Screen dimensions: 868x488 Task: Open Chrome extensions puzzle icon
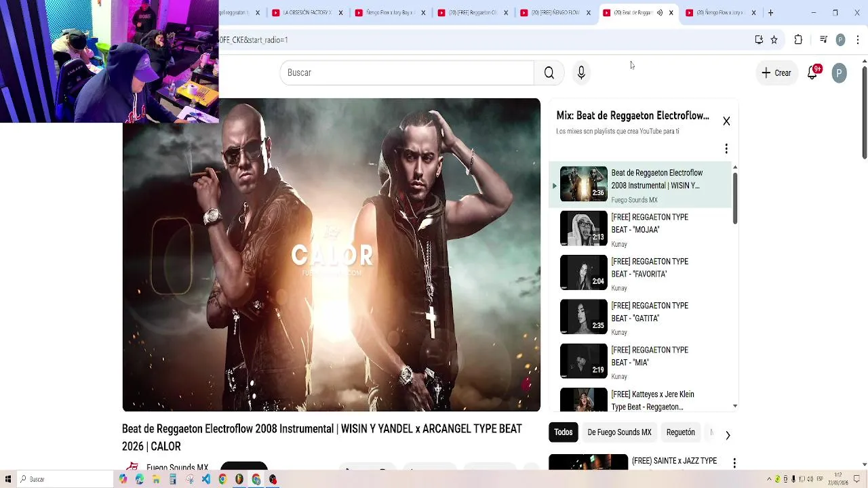[x=798, y=40]
